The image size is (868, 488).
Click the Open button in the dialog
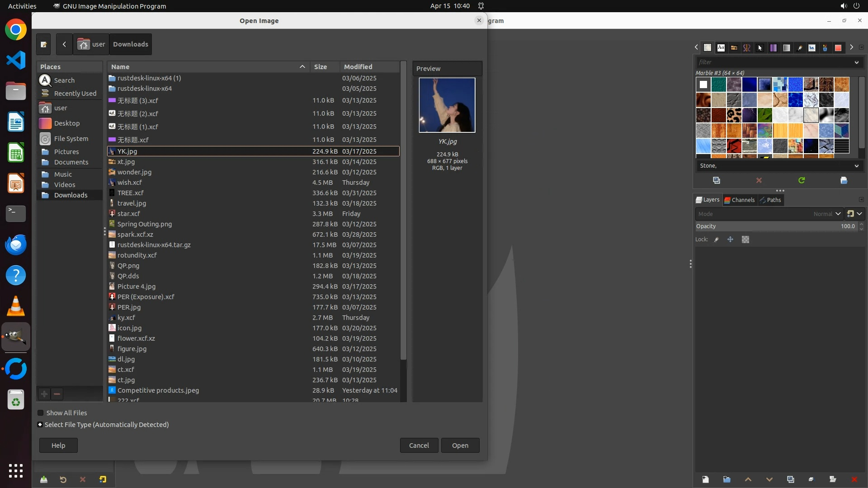(460, 446)
